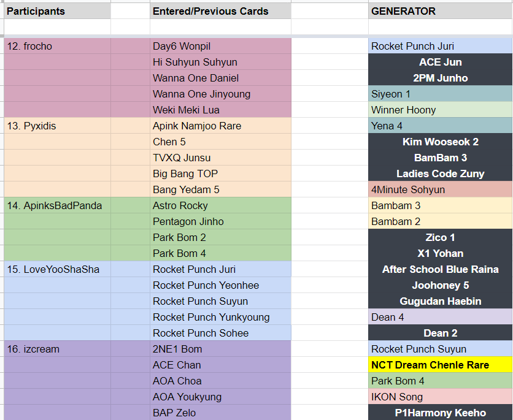Select the Siyeon 1 cell
Image resolution: width=513 pixels, height=420 pixels.
pyautogui.click(x=441, y=94)
